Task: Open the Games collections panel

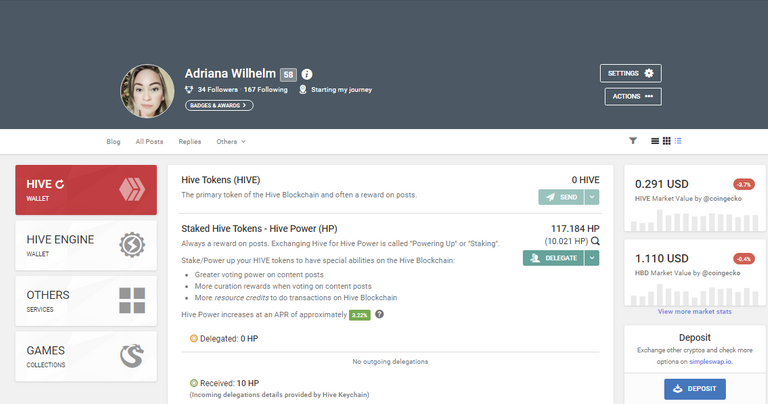Action: coord(86,356)
